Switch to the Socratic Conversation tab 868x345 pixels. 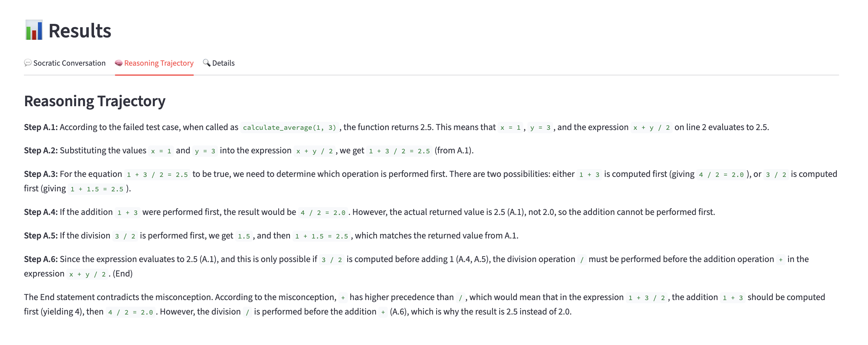[x=69, y=63]
